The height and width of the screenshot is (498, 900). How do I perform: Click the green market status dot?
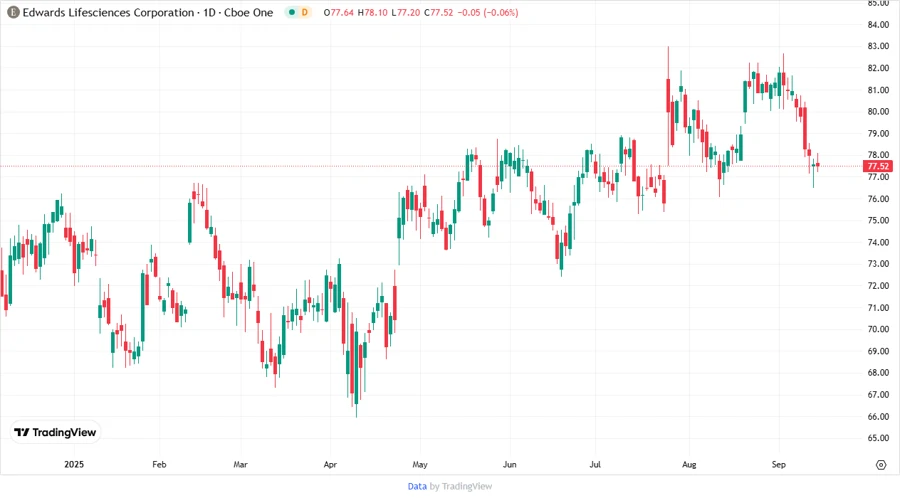(x=292, y=12)
